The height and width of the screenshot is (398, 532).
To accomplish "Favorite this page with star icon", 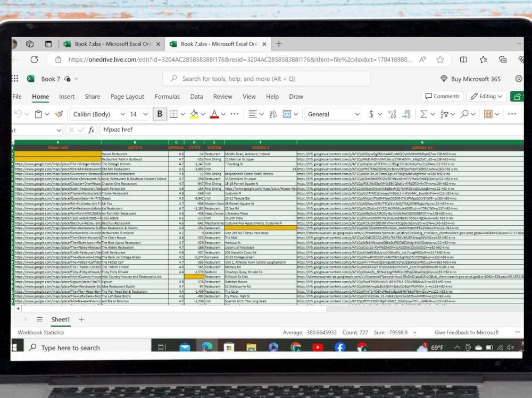I will (440, 60).
